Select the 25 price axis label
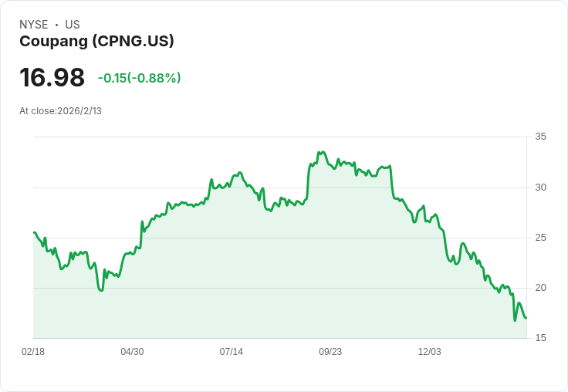568x392 pixels. point(541,238)
